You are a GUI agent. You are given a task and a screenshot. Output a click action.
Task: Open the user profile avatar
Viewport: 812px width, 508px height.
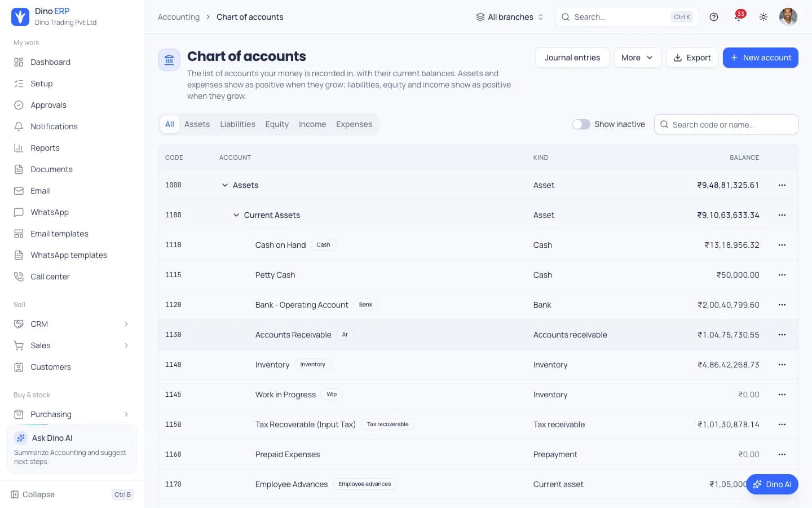pos(788,17)
